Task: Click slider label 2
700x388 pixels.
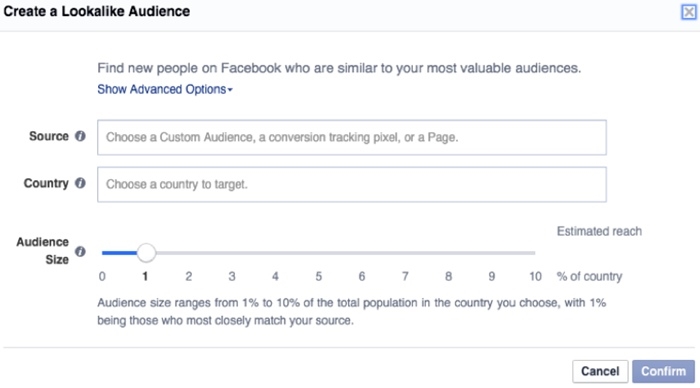Action: coord(189,276)
